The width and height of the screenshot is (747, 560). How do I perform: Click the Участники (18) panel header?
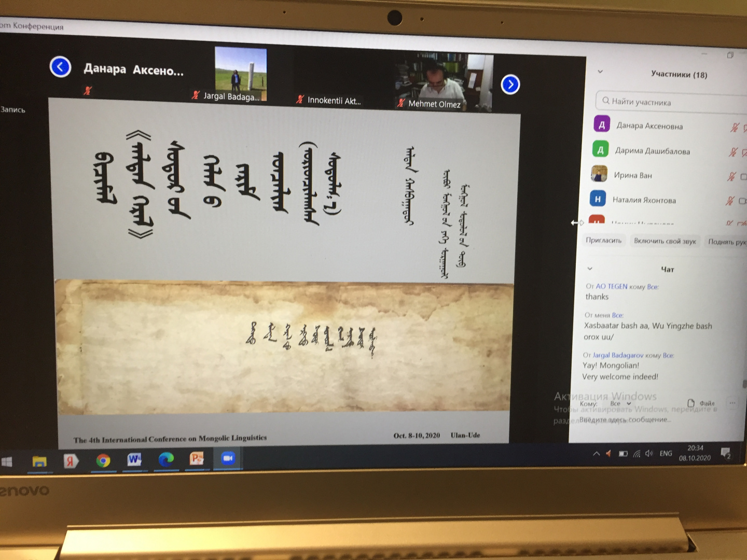tap(679, 74)
